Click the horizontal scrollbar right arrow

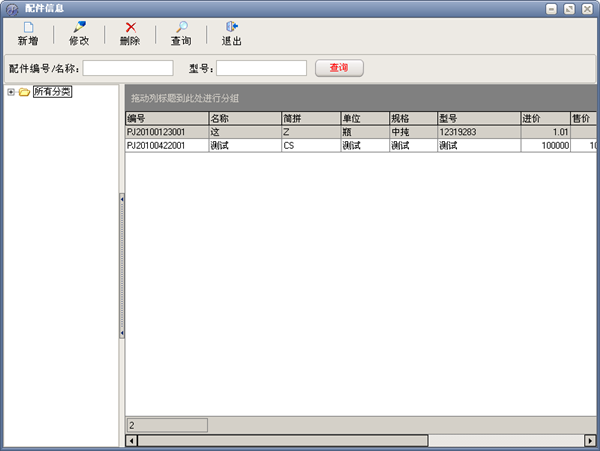pos(592,440)
